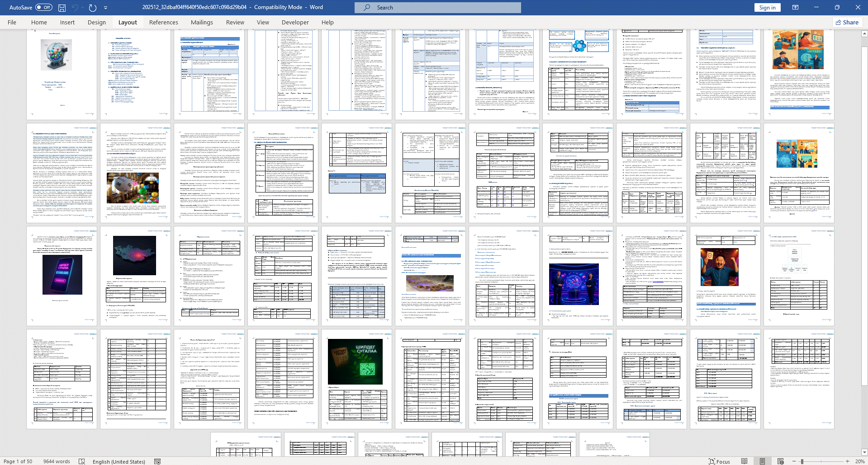Click the macro recording icon in status bar
Screen dimensions: 868x465
(x=157, y=461)
